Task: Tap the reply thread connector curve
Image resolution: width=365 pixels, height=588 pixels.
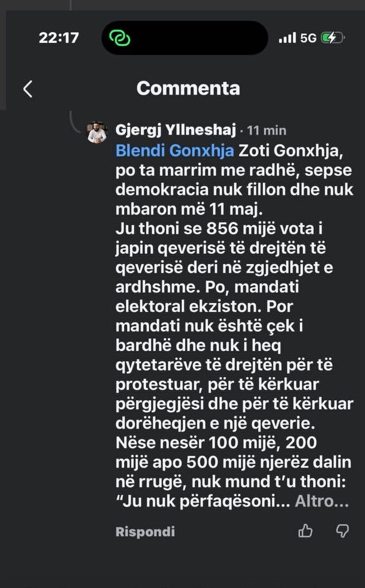Action: coord(77,123)
